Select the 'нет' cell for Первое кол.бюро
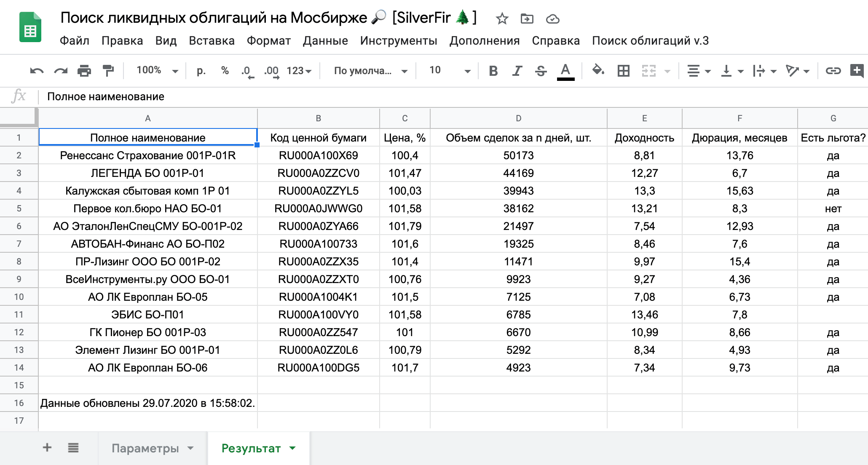 coord(833,208)
